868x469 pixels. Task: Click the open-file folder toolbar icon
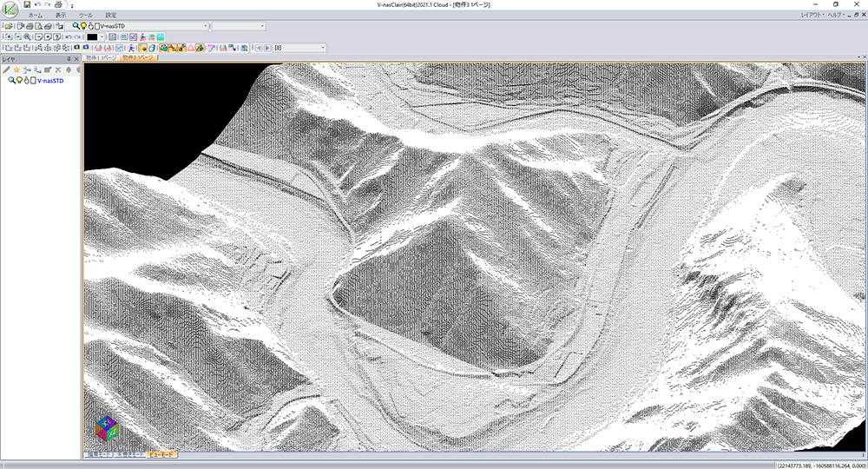[x=9, y=26]
